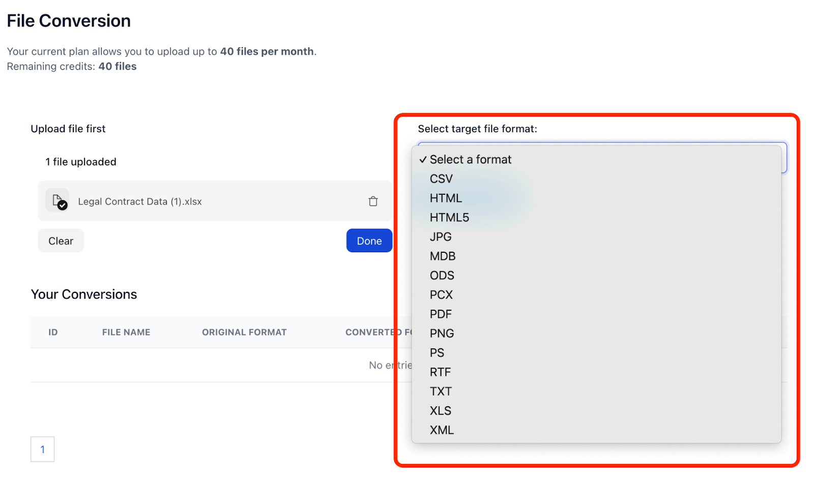Choose TXT in the dropdown
The height and width of the screenshot is (504, 814).
tap(441, 392)
